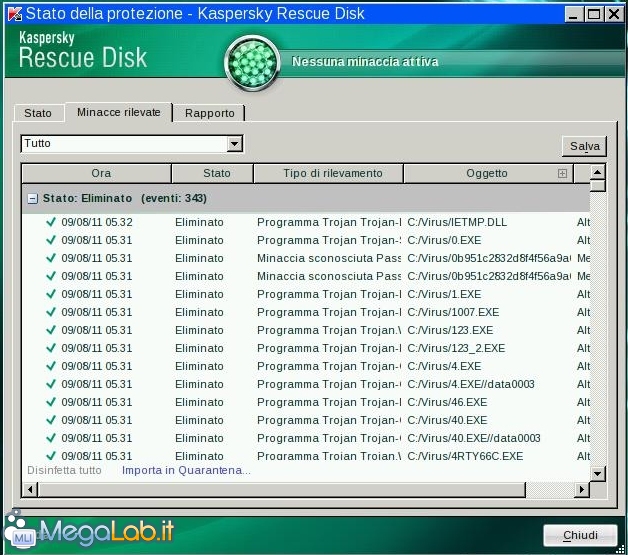The image size is (628, 555).
Task: Select the C:/Virus/1.EXE object cell
Action: point(444,294)
